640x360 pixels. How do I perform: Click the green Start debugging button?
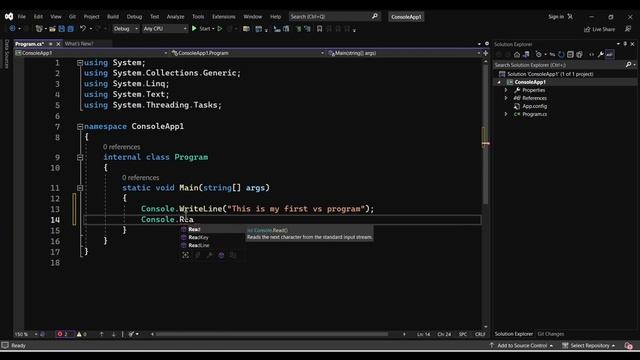coord(194,29)
